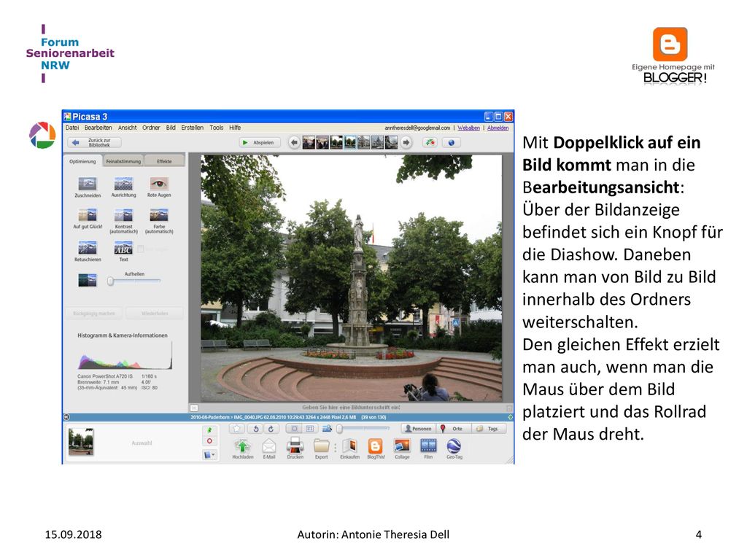This screenshot has height=560, width=747.
Task: Toggle the Orte places panel
Action: (x=452, y=429)
